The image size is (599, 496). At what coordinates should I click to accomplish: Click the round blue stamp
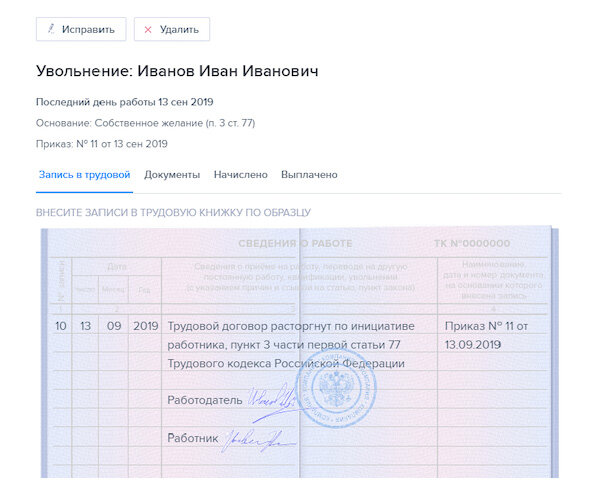pyautogui.click(x=336, y=387)
